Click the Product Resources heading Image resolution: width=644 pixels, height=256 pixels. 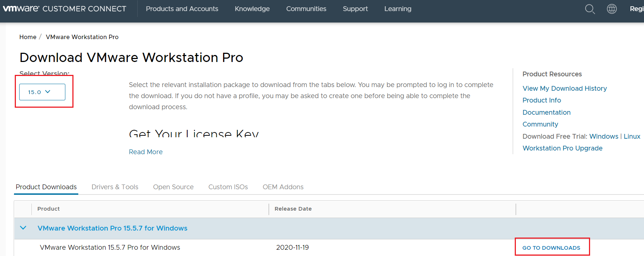552,74
